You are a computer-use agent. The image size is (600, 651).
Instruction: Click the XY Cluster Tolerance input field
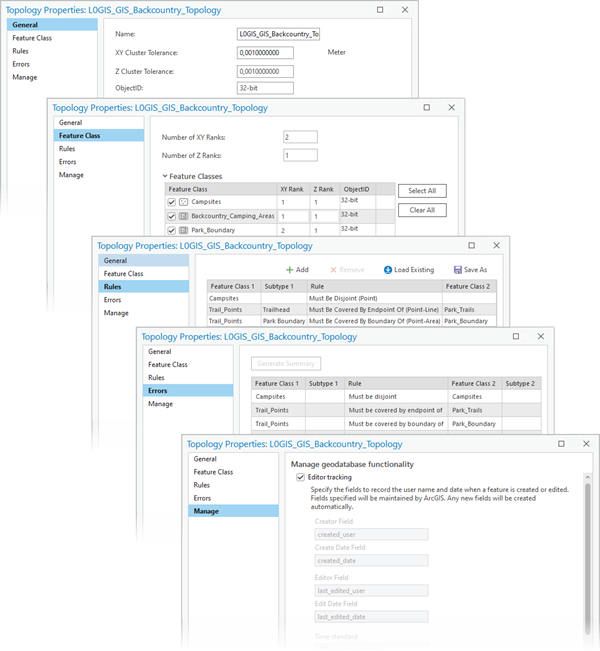click(265, 53)
